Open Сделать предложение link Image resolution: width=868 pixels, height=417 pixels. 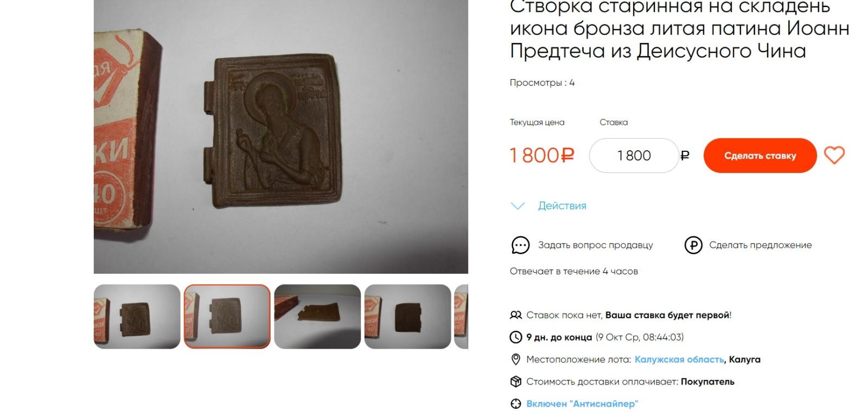point(761,245)
